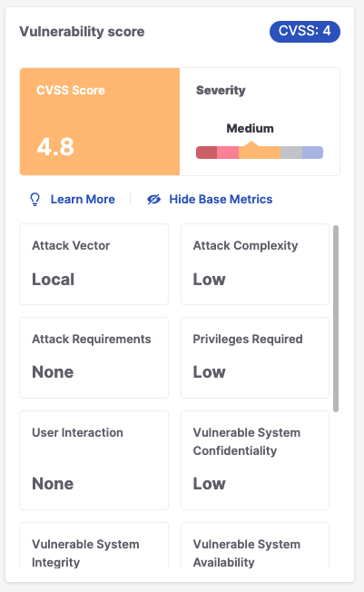Click the crossed-eye icon for base metrics

(x=153, y=200)
